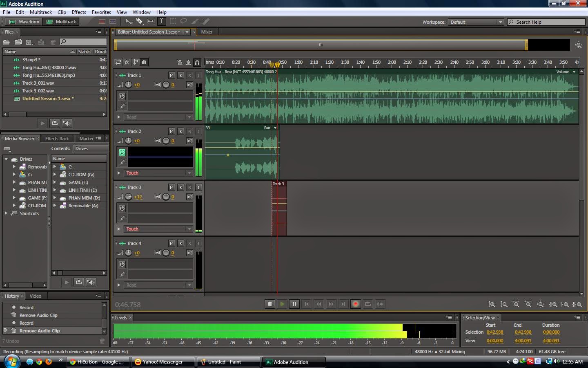Toggle Track 2 effects rack power button
Image resolution: width=588 pixels, height=368 pixels.
[122, 152]
